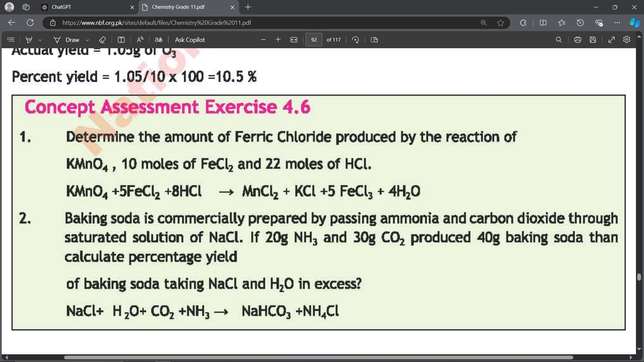The image size is (644, 362).
Task: Click Ask Copilot button
Action: [x=190, y=40]
